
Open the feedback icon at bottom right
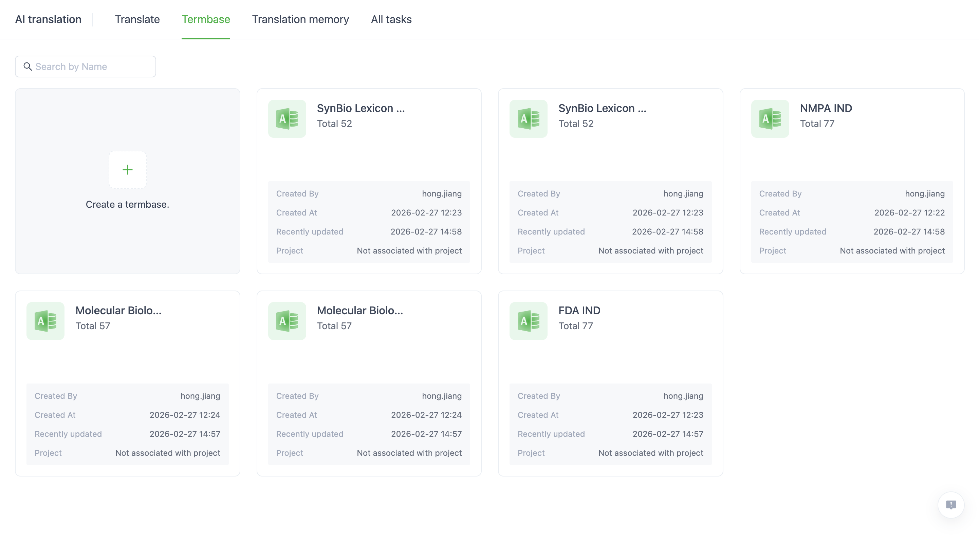(x=951, y=505)
